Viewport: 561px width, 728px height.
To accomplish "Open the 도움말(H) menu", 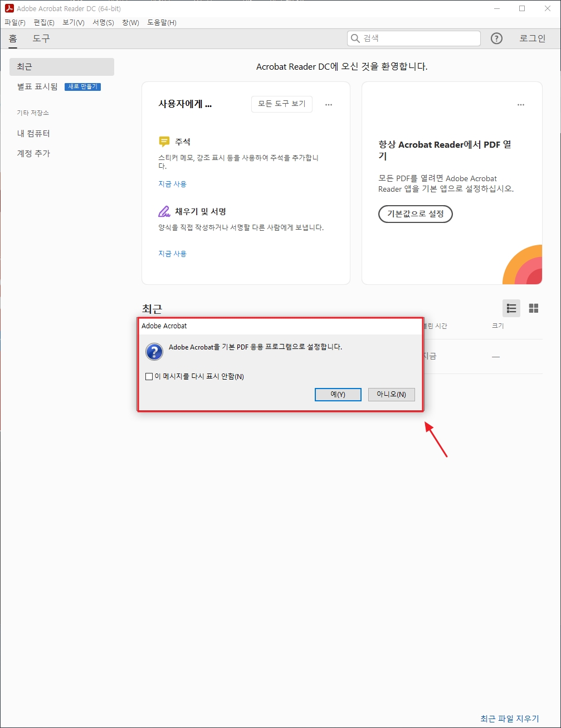I will 162,23.
